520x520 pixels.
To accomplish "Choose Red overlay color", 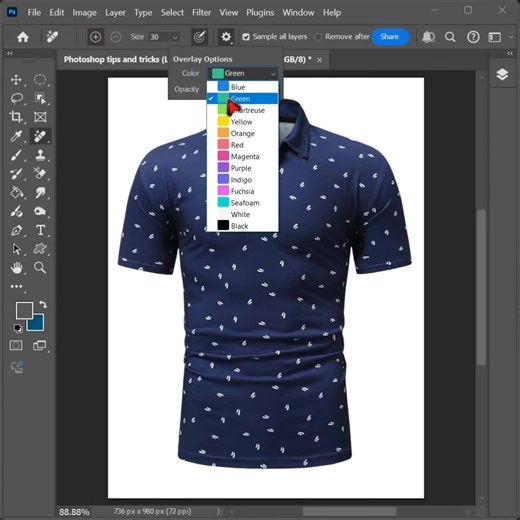I will coord(243,145).
